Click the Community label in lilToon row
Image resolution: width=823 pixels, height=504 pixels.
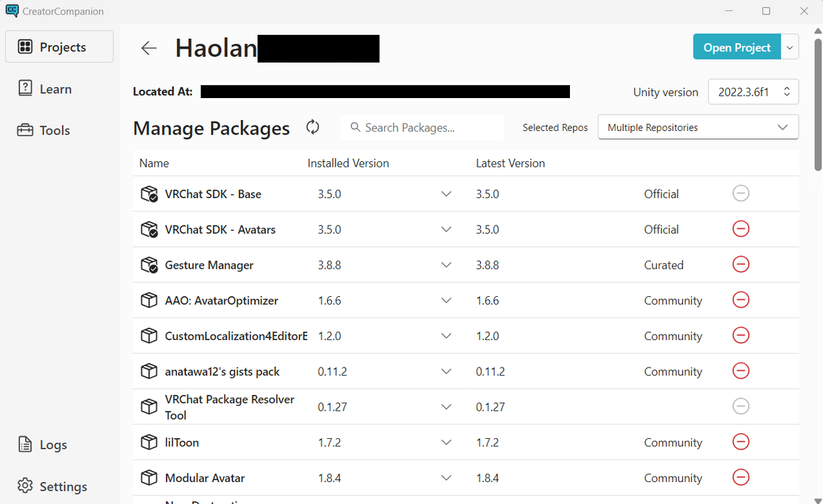(673, 442)
